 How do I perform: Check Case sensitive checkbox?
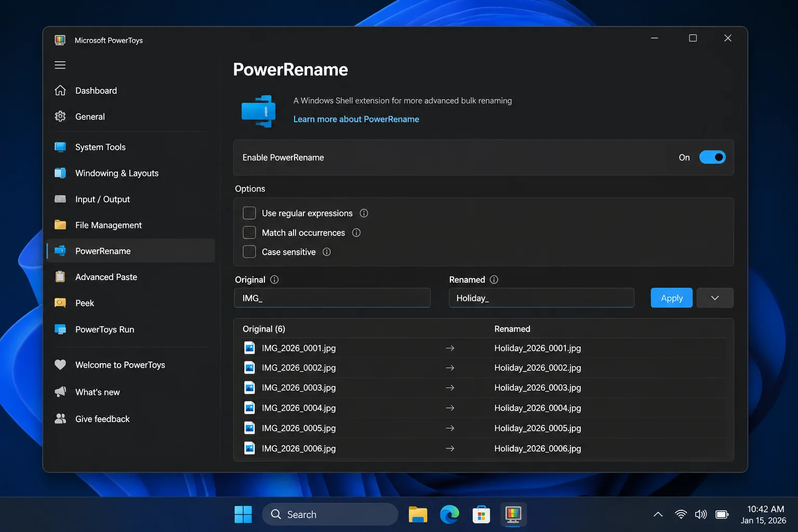point(249,251)
